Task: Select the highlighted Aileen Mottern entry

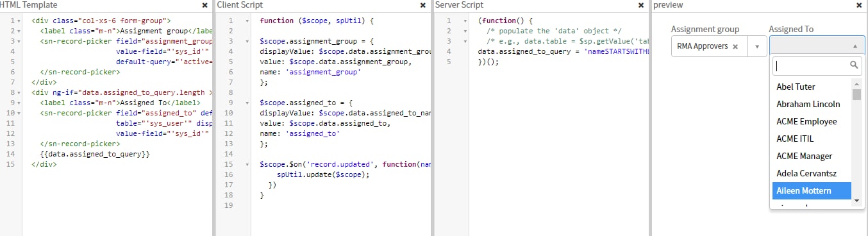Action: coord(811,190)
